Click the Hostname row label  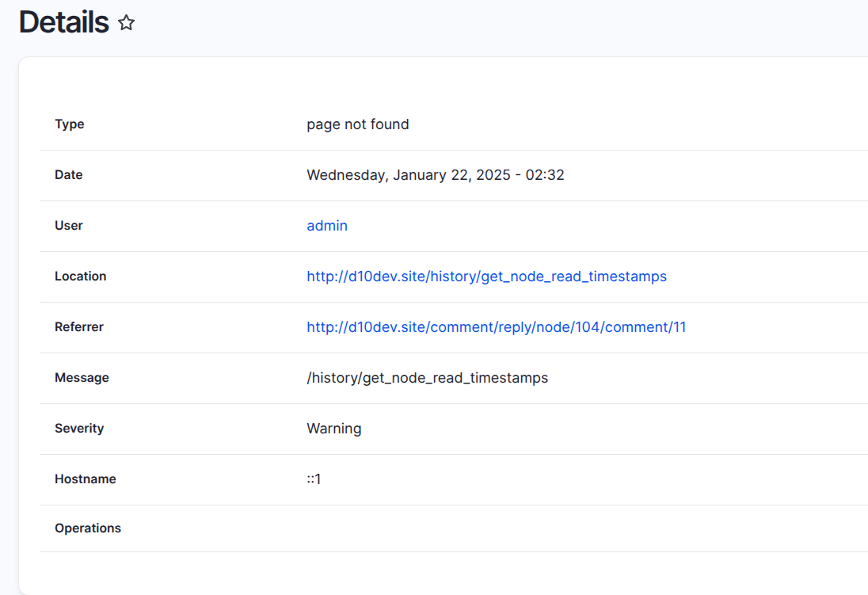tap(85, 479)
